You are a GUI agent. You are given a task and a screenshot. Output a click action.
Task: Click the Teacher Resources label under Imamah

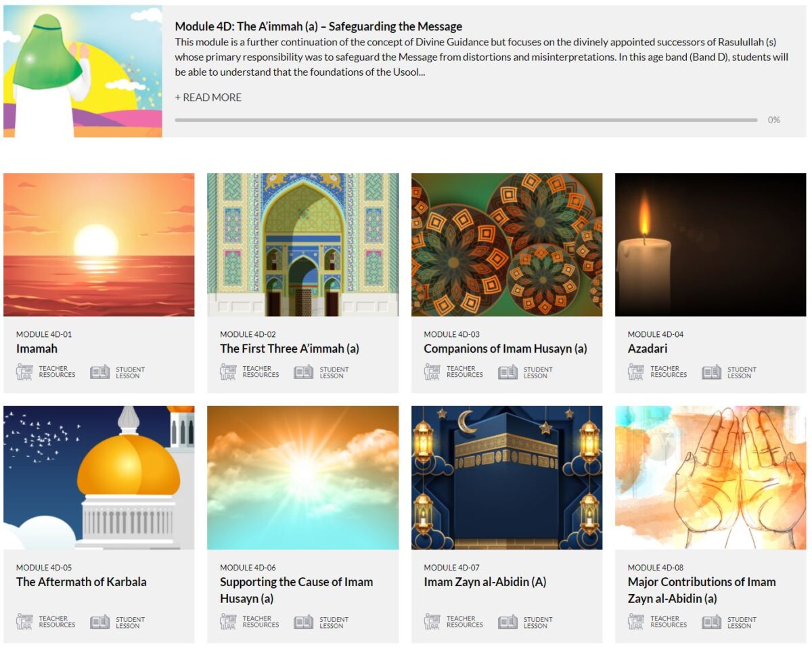click(x=57, y=372)
